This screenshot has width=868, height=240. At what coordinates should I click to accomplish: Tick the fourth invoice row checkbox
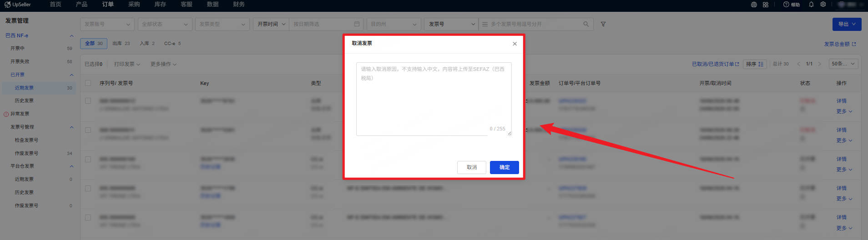click(x=88, y=189)
